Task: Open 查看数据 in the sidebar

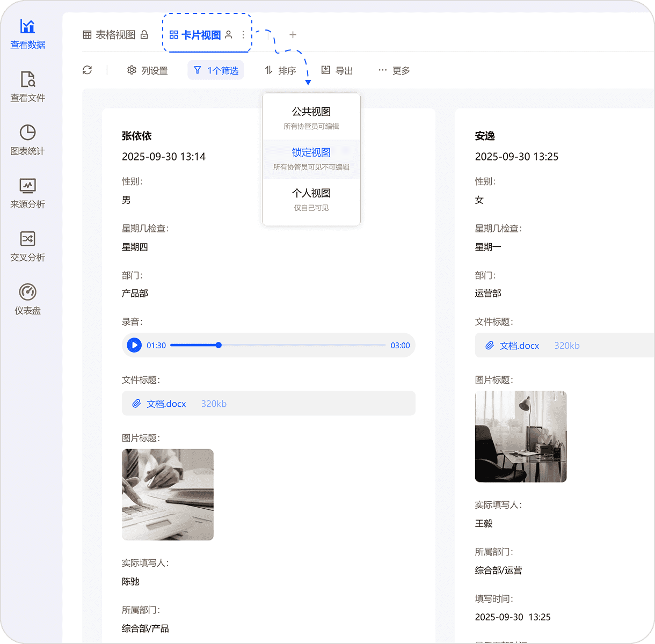Action: point(27,33)
